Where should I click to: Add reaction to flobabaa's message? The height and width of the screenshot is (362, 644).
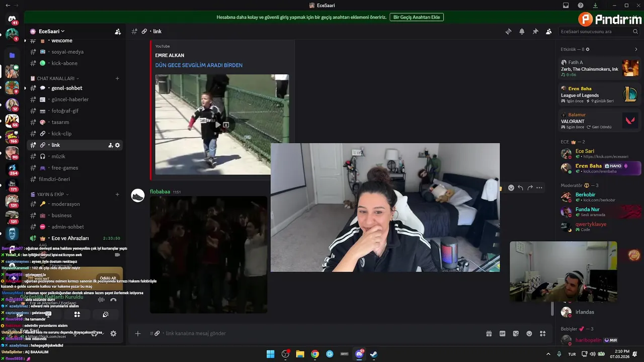511,188
